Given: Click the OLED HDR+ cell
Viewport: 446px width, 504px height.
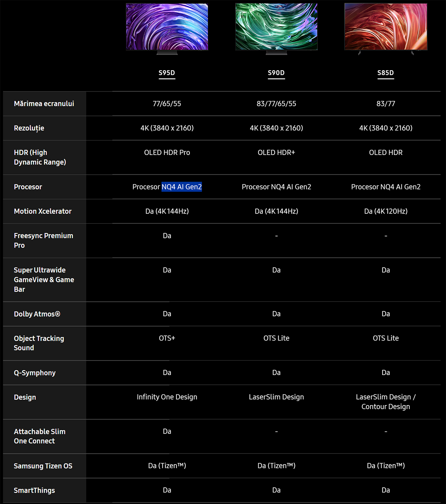Looking at the screenshot, I should click(x=277, y=152).
